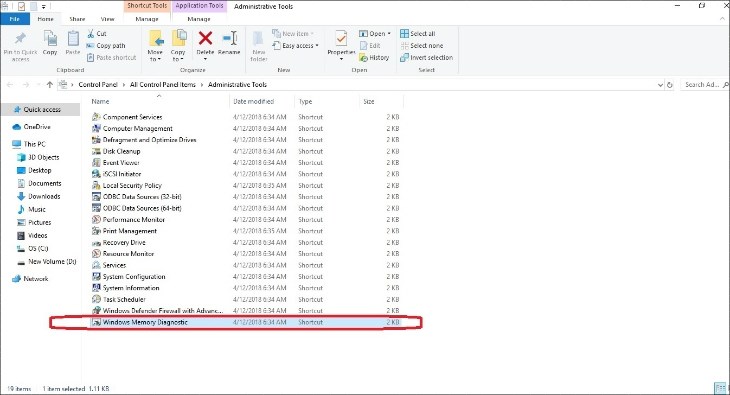
Task: Click the Pin to Quick access icon
Action: click(x=20, y=39)
